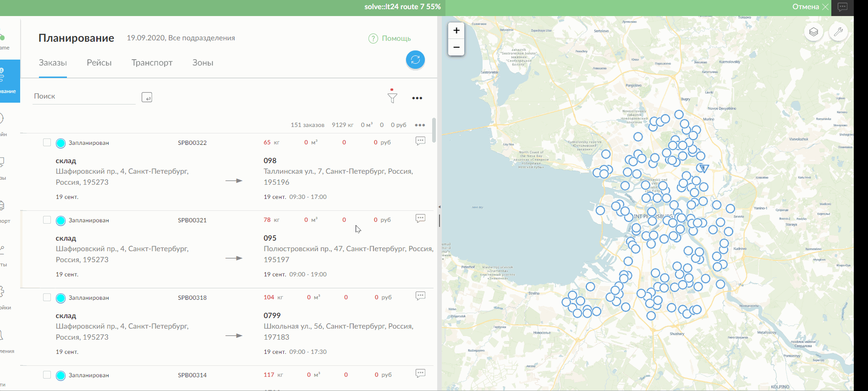Open the Транспорт tab
Viewport: 868px width, 391px height.
(x=152, y=63)
